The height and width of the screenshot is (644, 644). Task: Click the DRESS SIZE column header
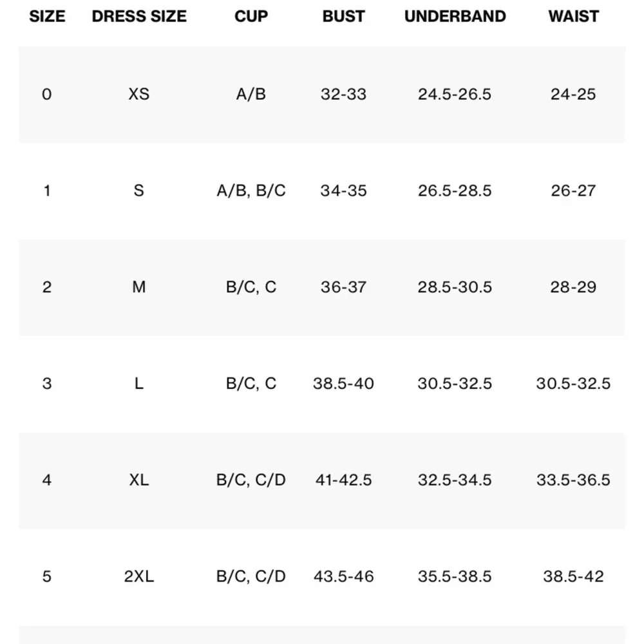coord(139,17)
